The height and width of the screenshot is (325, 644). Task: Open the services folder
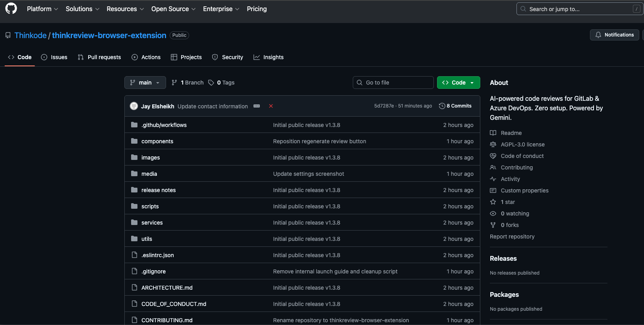point(152,223)
